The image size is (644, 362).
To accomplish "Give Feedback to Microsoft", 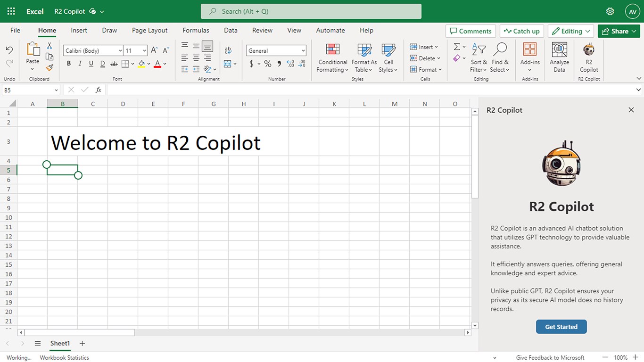I will 550,357.
